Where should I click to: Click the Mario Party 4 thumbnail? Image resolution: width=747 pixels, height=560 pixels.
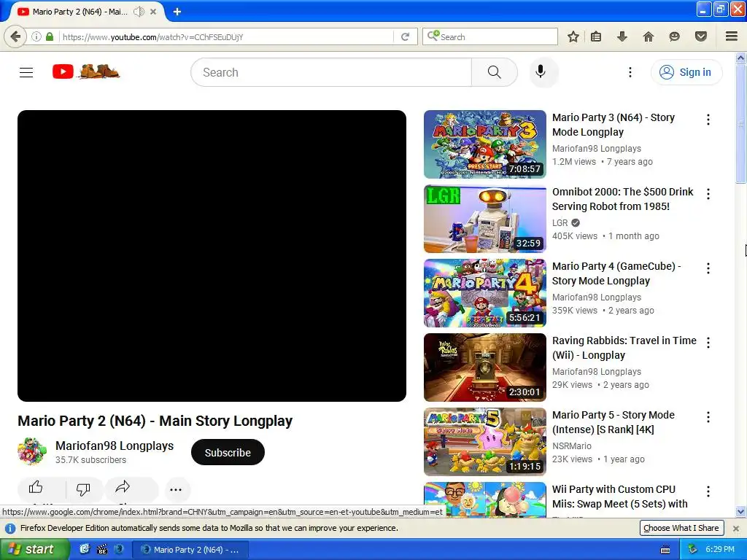[x=485, y=293]
